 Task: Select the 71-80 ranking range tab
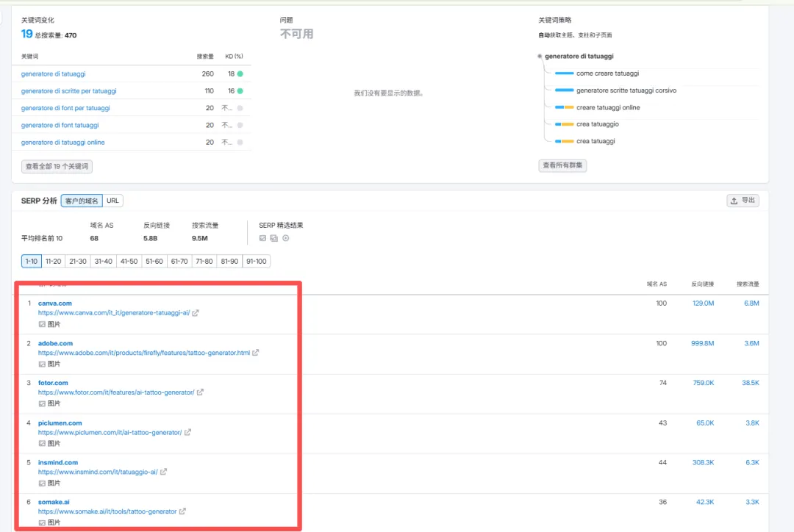click(x=204, y=261)
